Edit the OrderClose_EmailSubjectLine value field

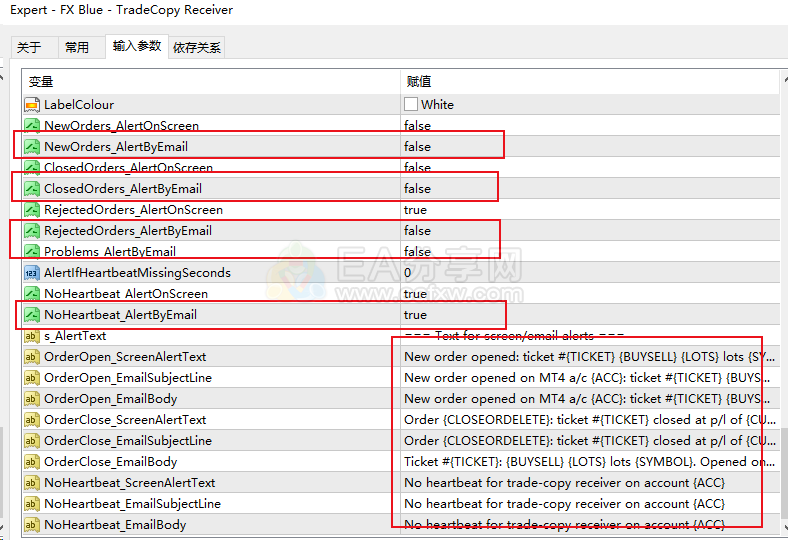click(589, 441)
